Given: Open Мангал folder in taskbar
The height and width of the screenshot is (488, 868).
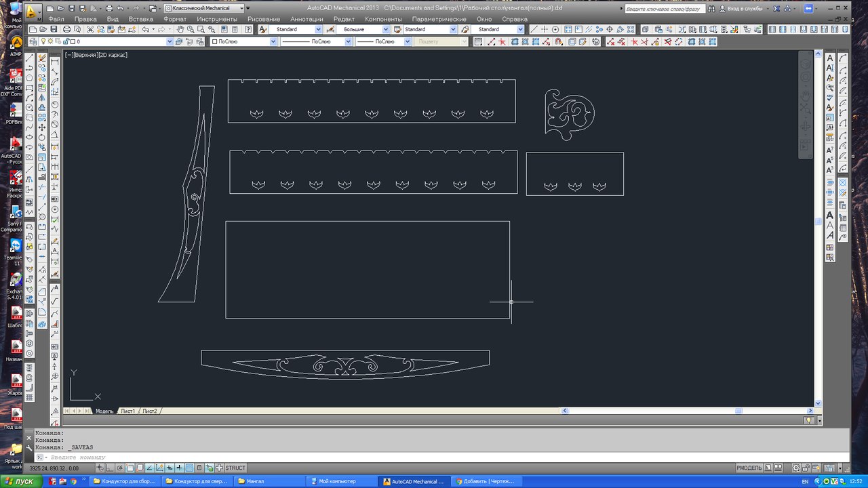Looking at the screenshot, I should click(x=270, y=481).
